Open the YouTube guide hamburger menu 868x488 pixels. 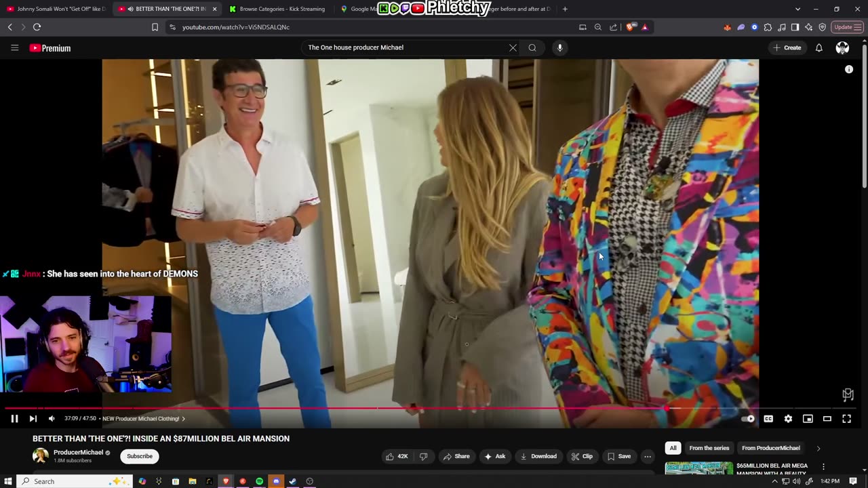[14, 47]
